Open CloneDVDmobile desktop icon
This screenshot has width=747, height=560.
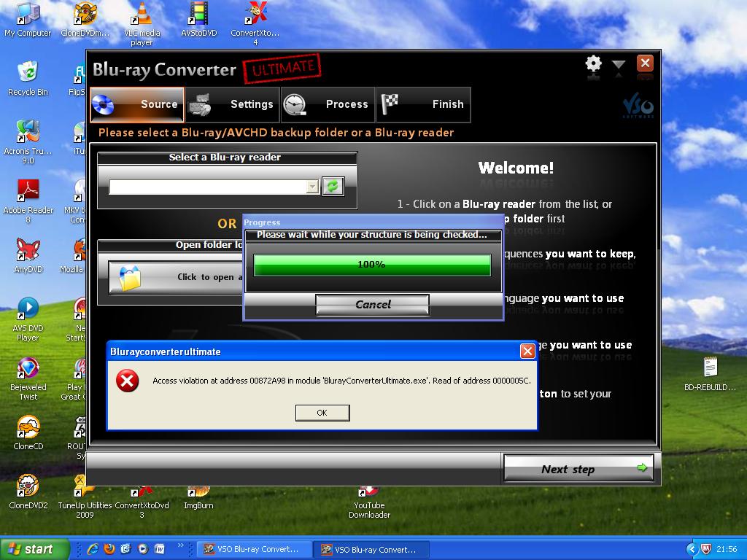point(85,20)
